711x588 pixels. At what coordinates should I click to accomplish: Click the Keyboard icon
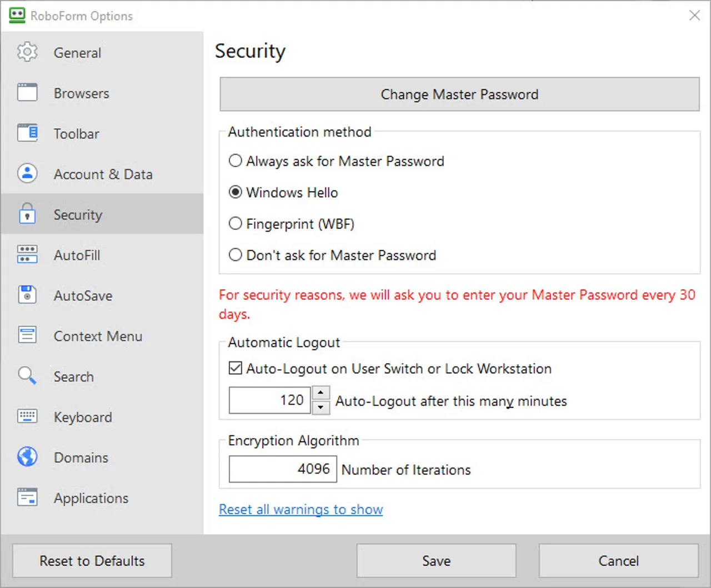tap(27, 416)
